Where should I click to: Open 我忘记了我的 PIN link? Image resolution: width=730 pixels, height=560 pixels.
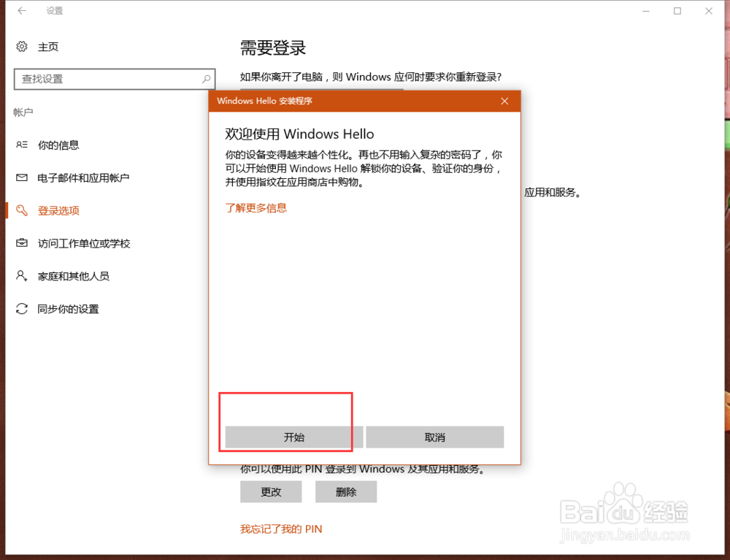(x=281, y=529)
